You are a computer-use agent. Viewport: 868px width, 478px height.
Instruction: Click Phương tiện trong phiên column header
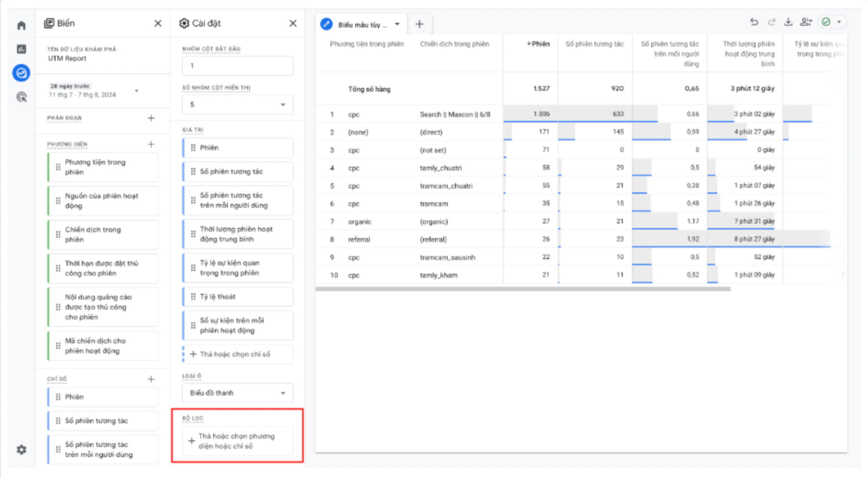367,44
